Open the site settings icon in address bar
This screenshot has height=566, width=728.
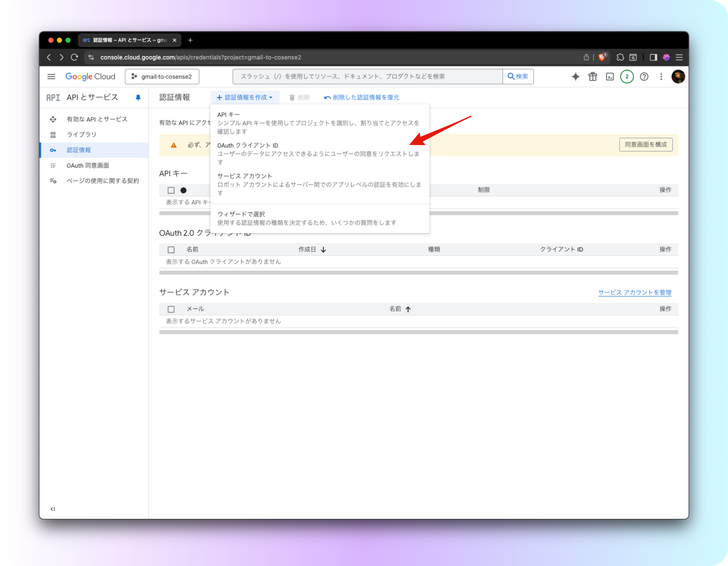click(91, 57)
